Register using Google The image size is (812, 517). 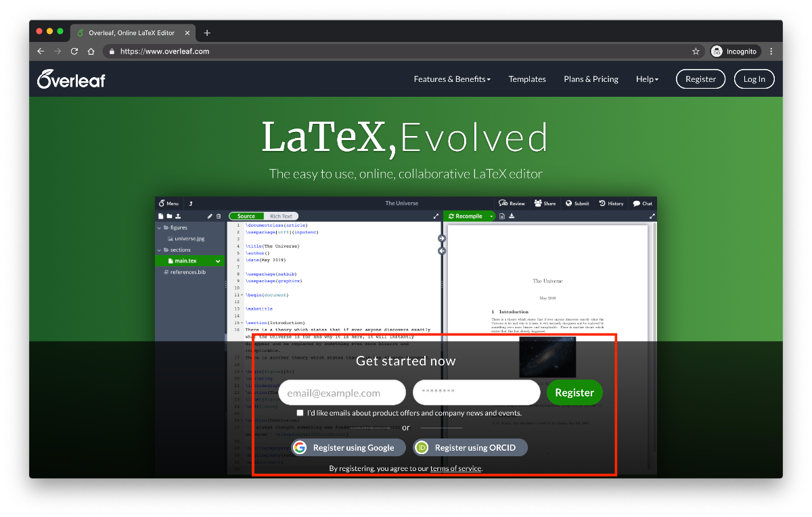[348, 447]
